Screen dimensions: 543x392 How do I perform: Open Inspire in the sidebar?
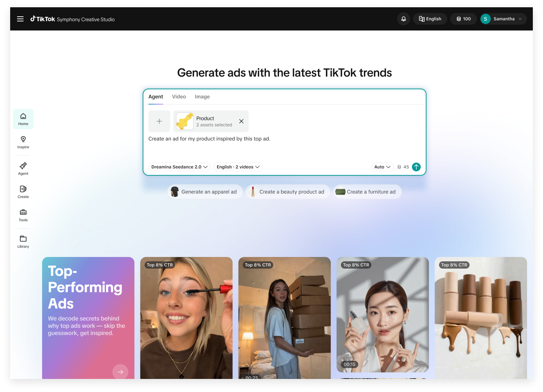pyautogui.click(x=23, y=142)
